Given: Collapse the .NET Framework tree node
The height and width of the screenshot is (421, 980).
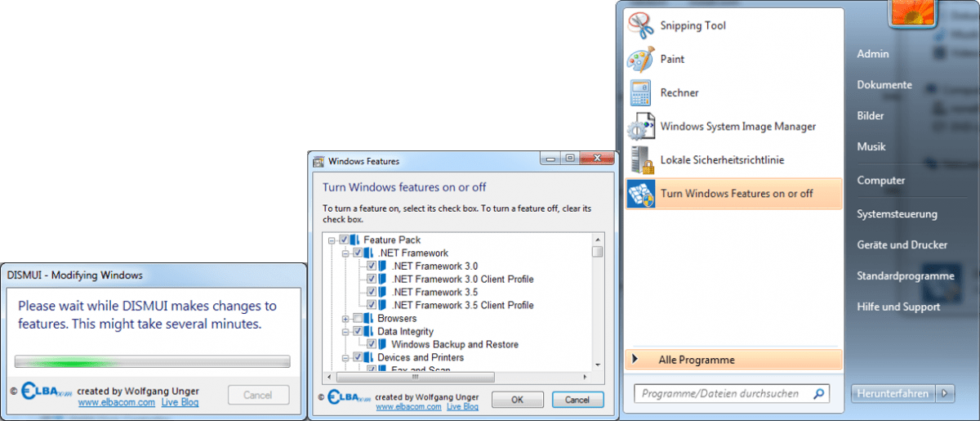Looking at the screenshot, I should coord(346,253).
